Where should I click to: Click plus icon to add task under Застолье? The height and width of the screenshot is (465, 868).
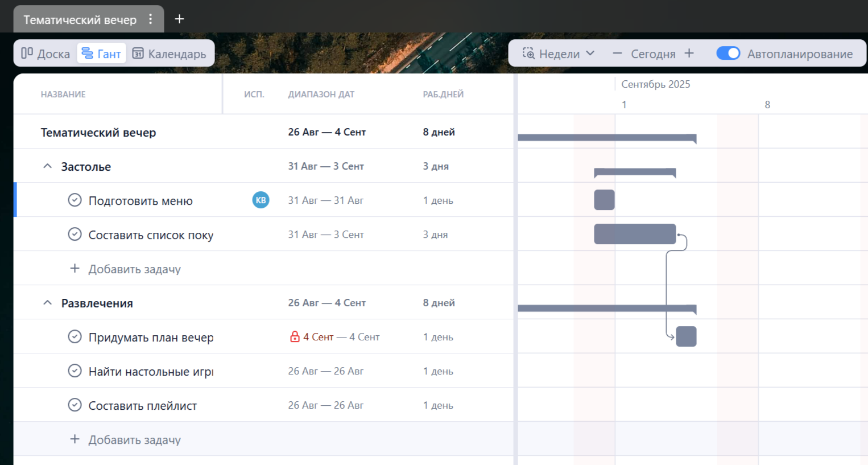pyautogui.click(x=75, y=269)
